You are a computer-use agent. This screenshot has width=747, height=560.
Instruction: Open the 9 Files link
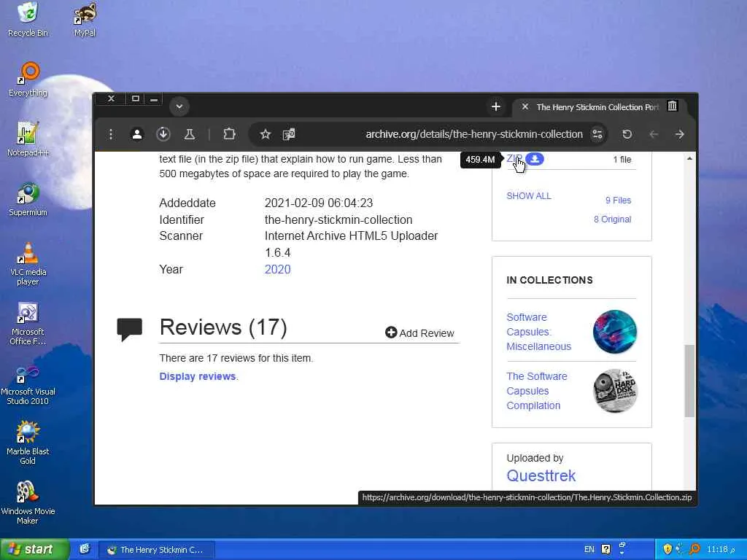(618, 201)
